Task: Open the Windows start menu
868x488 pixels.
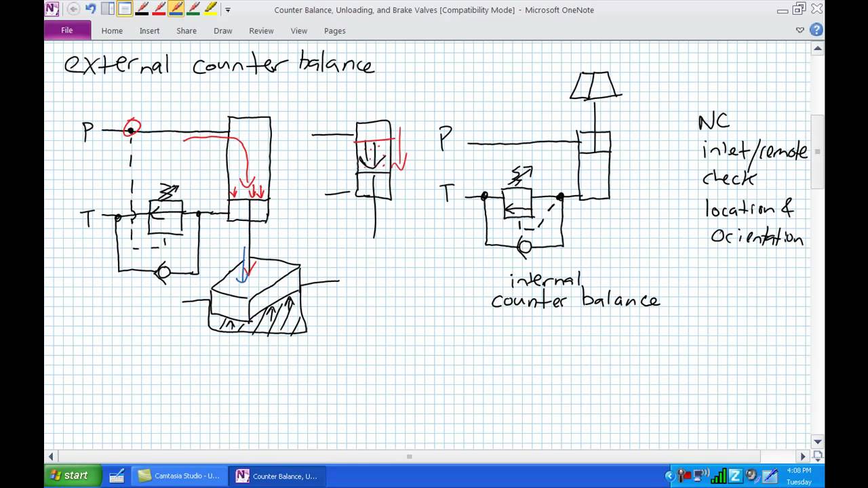Action: [x=73, y=476]
